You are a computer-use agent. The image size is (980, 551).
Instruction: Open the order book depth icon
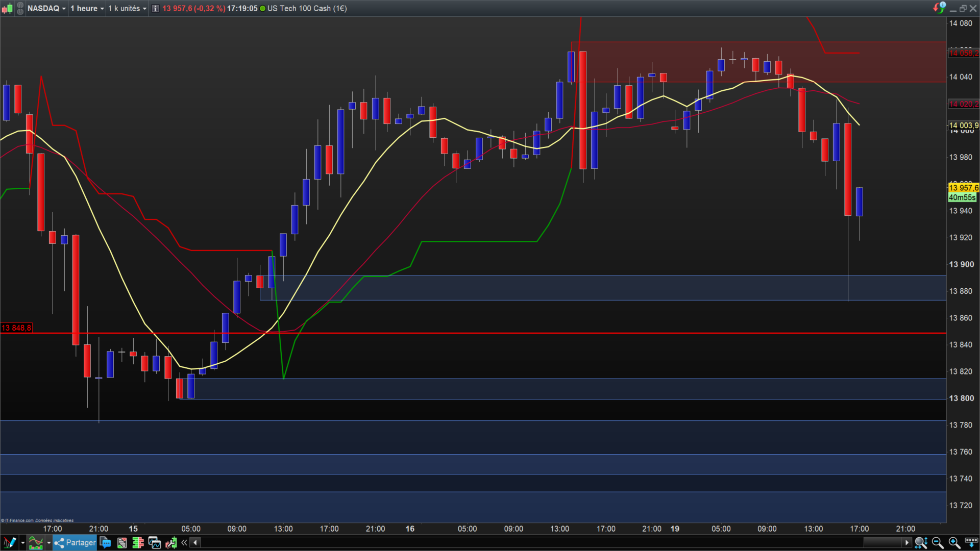(x=138, y=543)
